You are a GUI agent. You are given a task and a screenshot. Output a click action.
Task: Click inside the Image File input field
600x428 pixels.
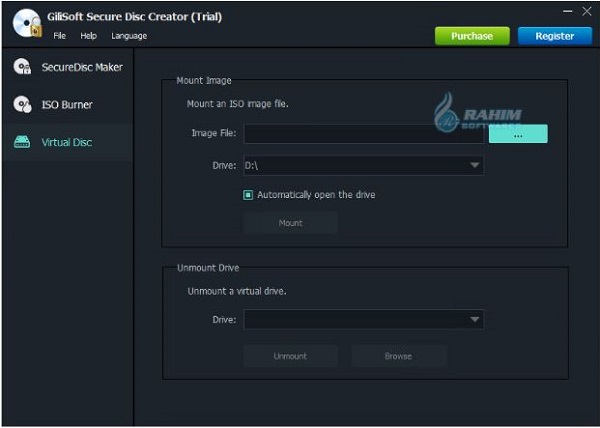click(x=364, y=134)
